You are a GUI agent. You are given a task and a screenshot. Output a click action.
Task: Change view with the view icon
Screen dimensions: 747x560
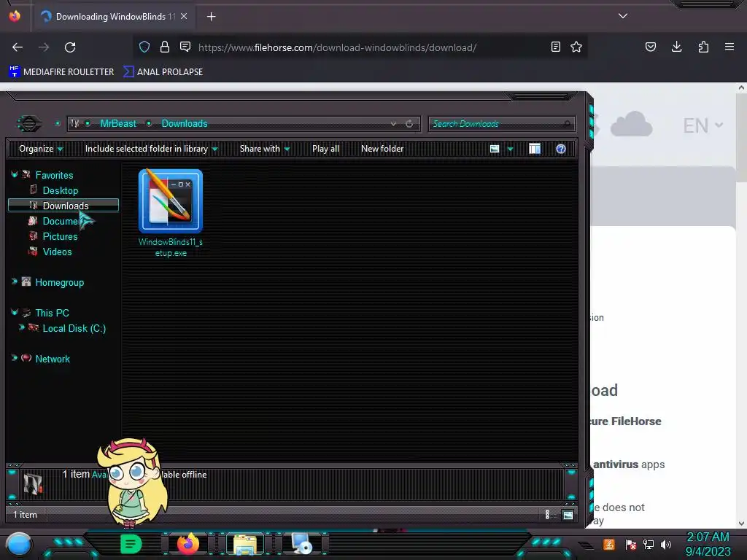[x=495, y=149]
